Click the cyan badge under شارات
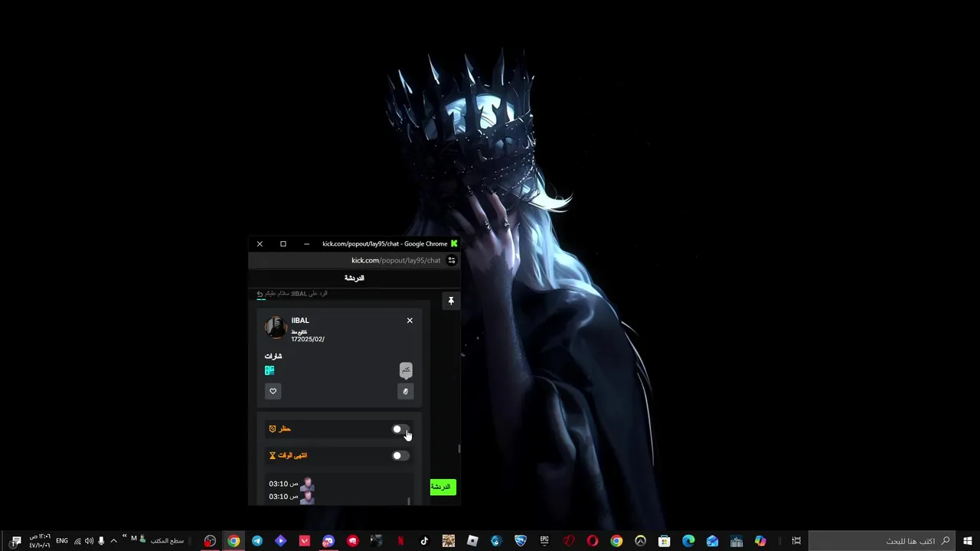This screenshot has width=980, height=551. (269, 370)
